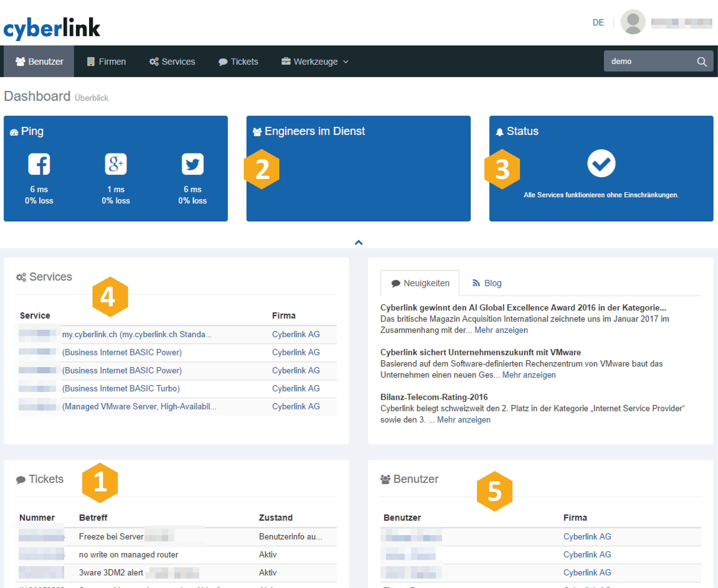
Task: Select the Neuigkeiten tab
Action: coord(420,283)
